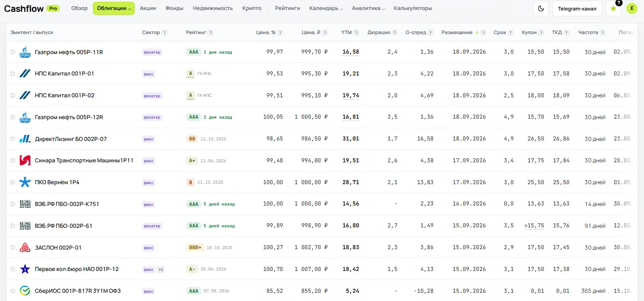Expand +1 sector tag on Первое кол.бюро
The width and height of the screenshot is (644, 301).
point(161,270)
